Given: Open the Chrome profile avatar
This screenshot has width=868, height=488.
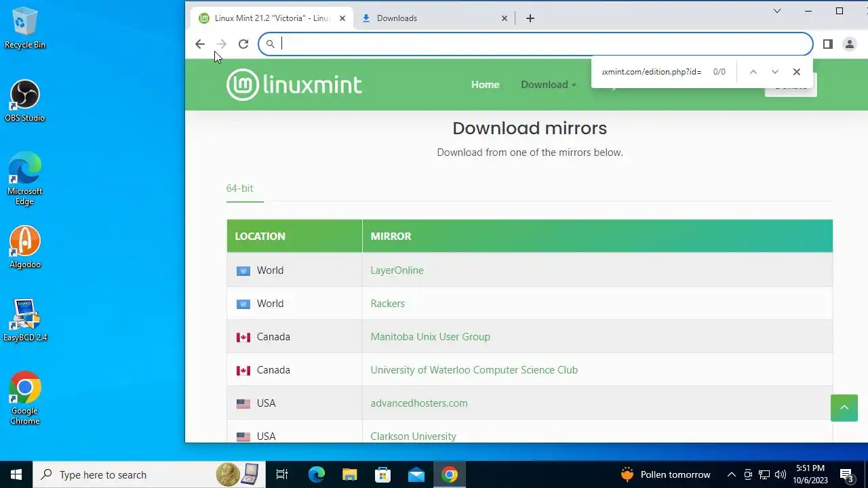Looking at the screenshot, I should [849, 44].
